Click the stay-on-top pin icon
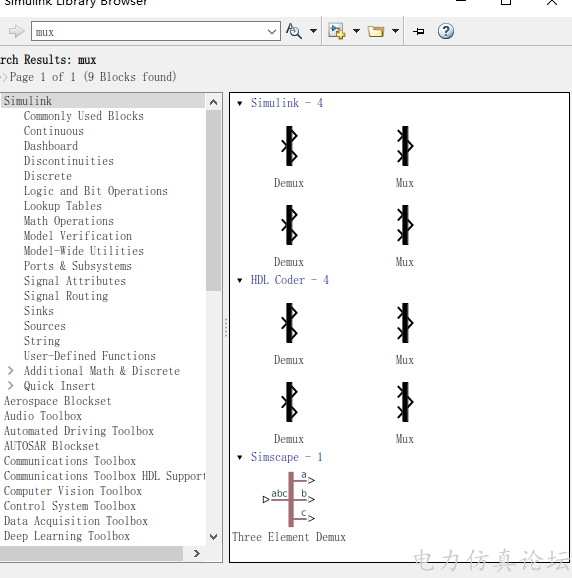 click(419, 31)
